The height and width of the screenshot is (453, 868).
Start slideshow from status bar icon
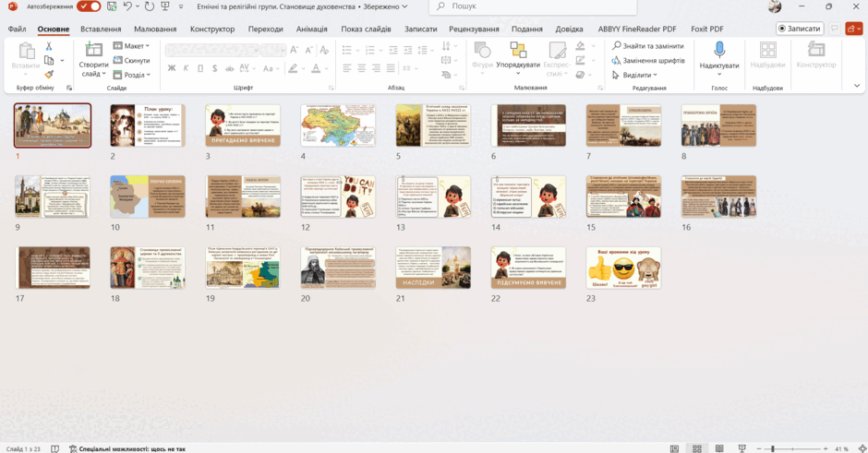tap(741, 448)
